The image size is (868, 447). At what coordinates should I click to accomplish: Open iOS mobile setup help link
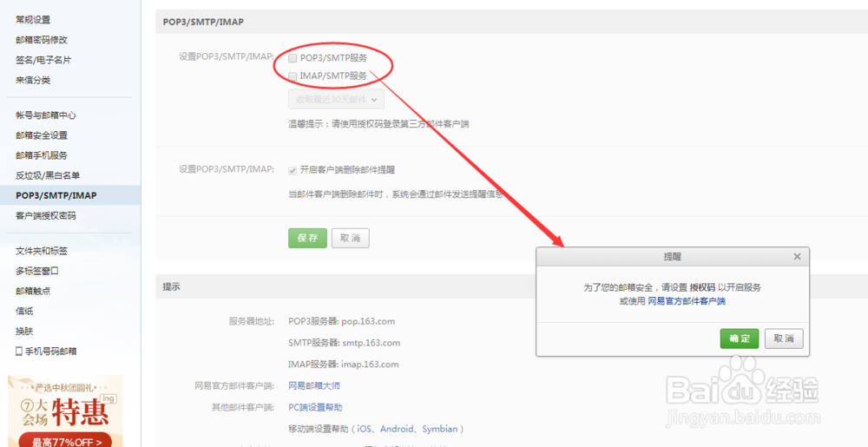click(365, 429)
